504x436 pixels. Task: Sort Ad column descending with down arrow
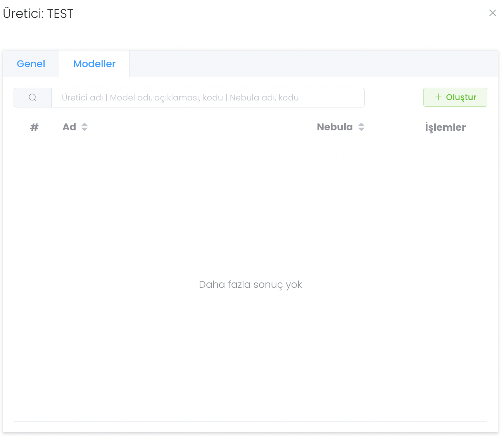click(x=85, y=130)
